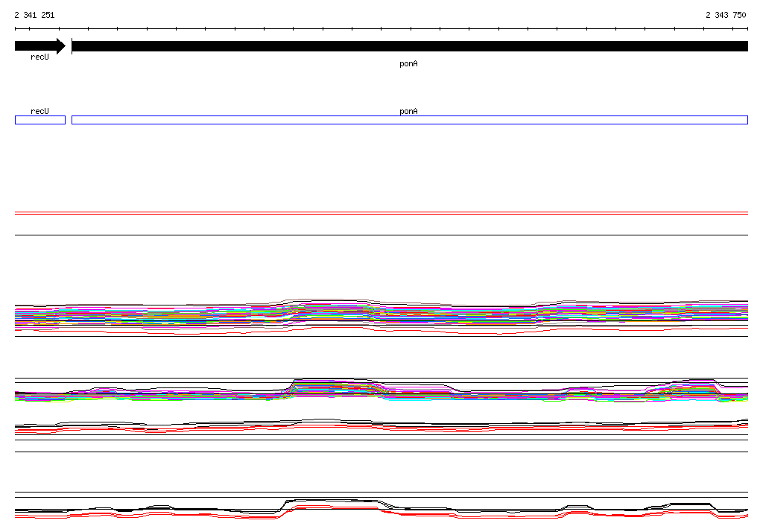Screen dimensions: 763x532
Task: Click the ponA label above blue box
Action: coord(408,111)
